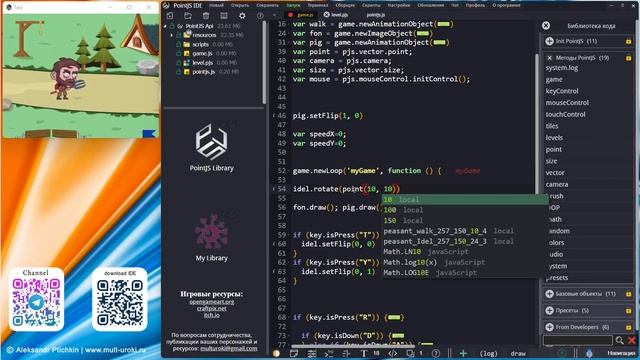The width and height of the screenshot is (640, 360).
Task: Focus the library search input field
Action: [578, 340]
